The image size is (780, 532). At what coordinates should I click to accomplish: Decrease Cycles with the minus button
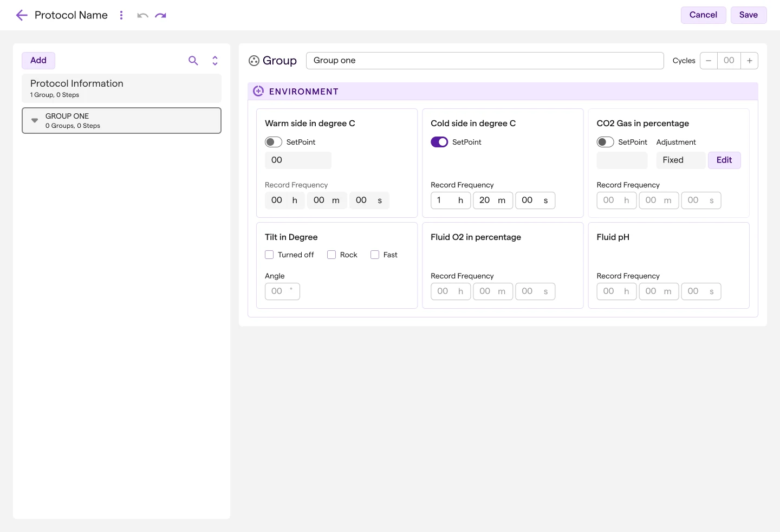coord(708,61)
